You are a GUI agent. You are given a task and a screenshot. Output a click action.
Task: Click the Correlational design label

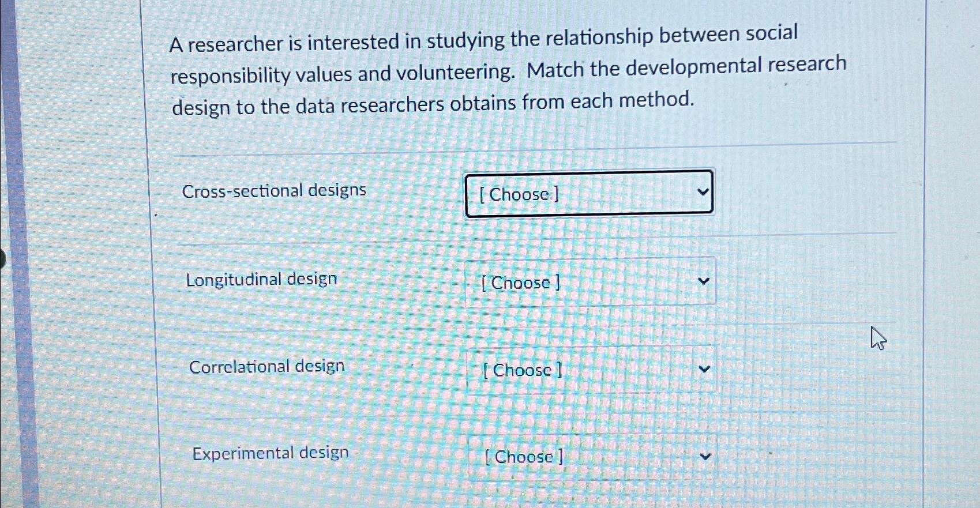pyautogui.click(x=266, y=366)
